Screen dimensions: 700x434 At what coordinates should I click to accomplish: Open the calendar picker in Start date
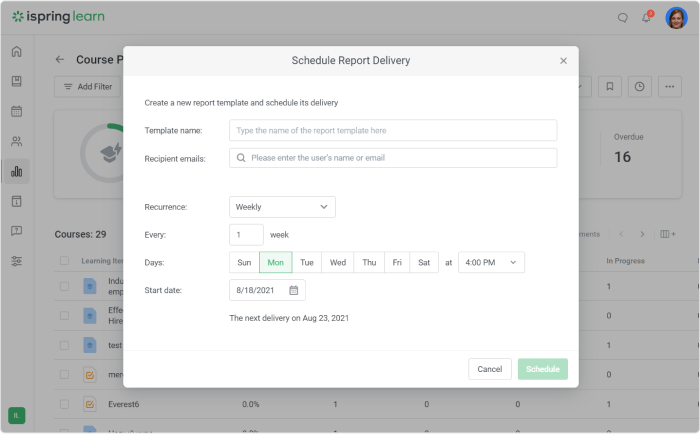pos(293,290)
